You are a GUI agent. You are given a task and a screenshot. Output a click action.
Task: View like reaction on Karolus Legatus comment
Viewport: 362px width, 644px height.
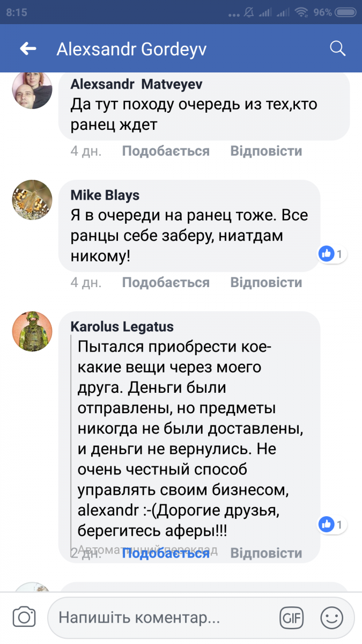click(332, 523)
